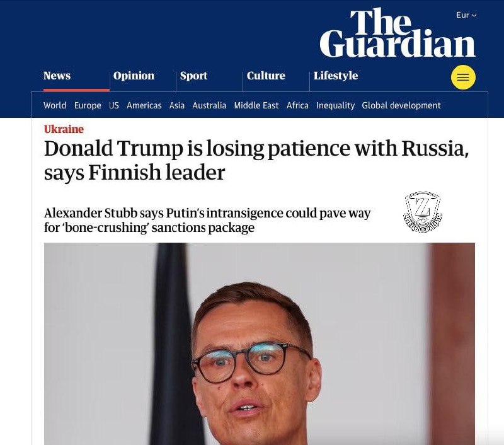This screenshot has width=504, height=445.
Task: Select the Asia subnav link
Action: (x=177, y=105)
